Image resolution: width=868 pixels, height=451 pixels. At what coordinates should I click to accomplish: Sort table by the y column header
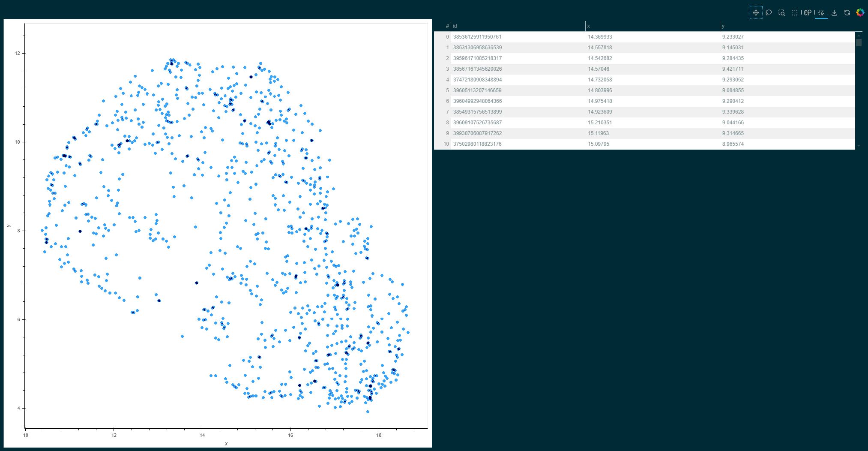(x=787, y=26)
